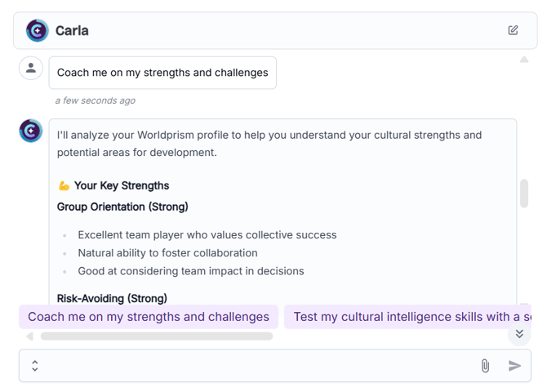
Task: Jump to bottom with double-chevron button
Action: 519,334
